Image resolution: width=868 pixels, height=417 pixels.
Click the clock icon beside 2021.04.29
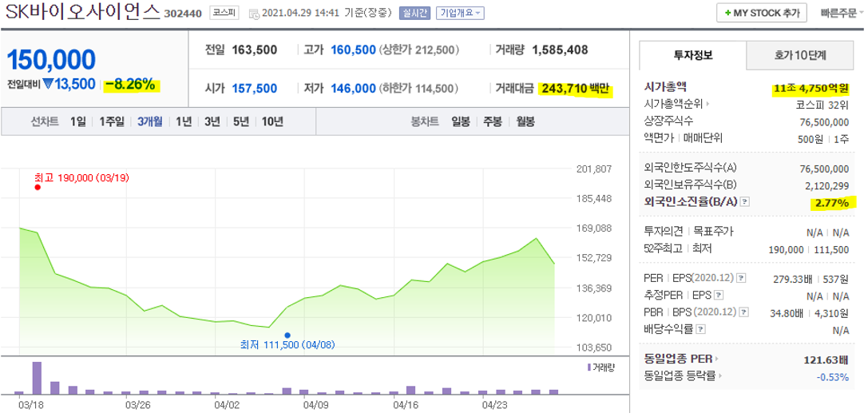click(254, 14)
